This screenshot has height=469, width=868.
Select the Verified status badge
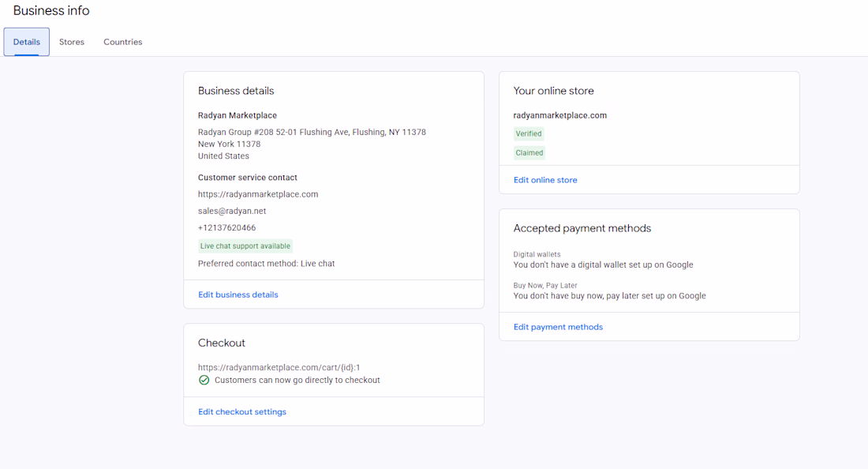tap(529, 133)
